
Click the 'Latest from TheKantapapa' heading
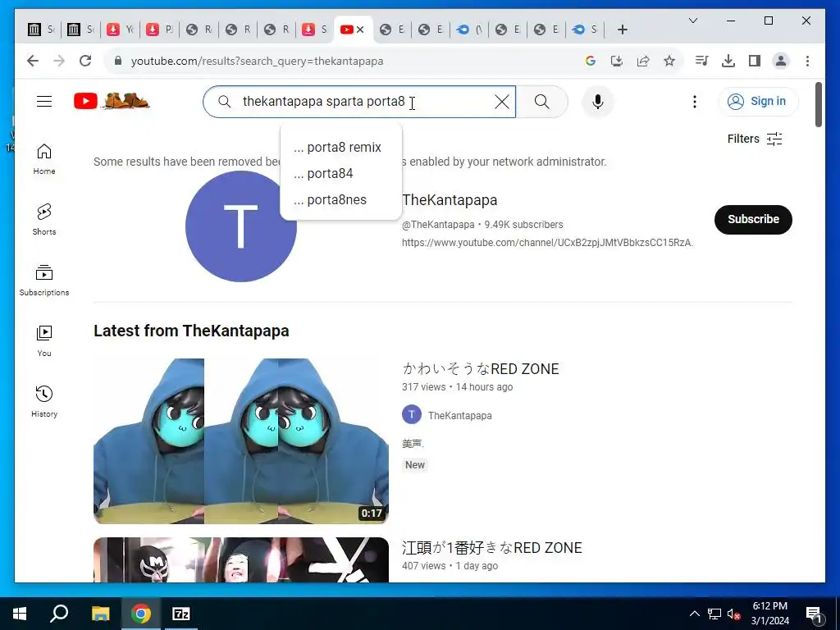pos(191,331)
